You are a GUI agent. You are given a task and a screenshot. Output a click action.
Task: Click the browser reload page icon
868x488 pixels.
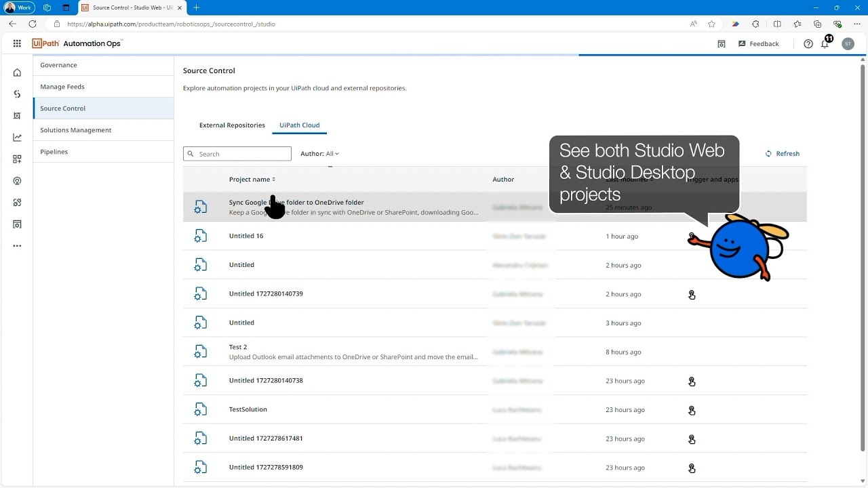(32, 24)
